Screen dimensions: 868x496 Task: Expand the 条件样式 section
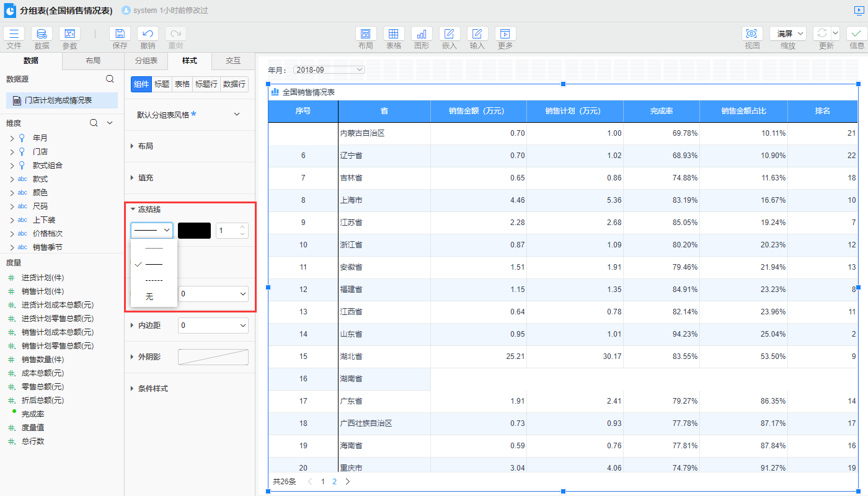point(153,389)
